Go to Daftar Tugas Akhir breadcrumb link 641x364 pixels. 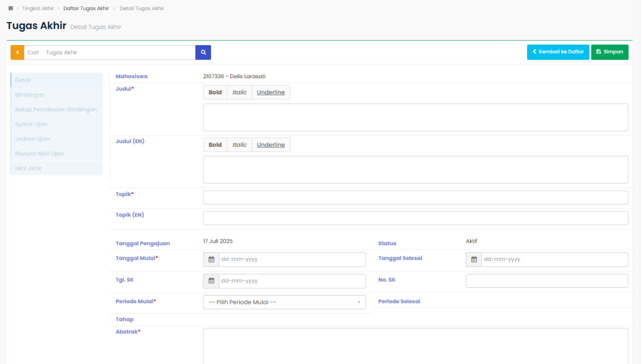point(86,8)
